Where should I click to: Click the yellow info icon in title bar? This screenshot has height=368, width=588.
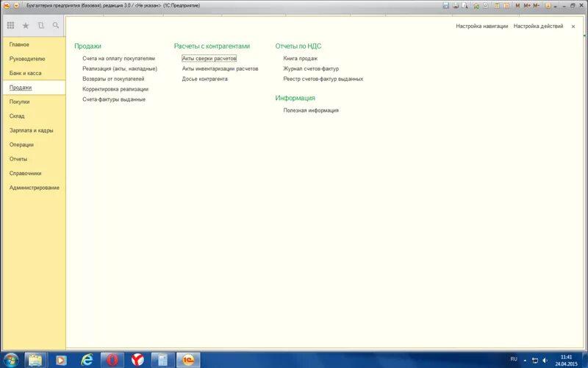(x=548, y=6)
